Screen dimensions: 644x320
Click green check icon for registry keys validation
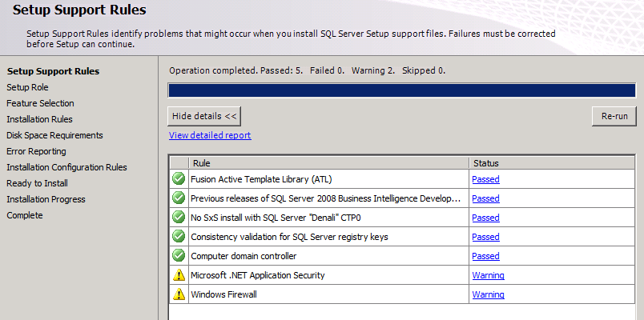[x=179, y=236]
